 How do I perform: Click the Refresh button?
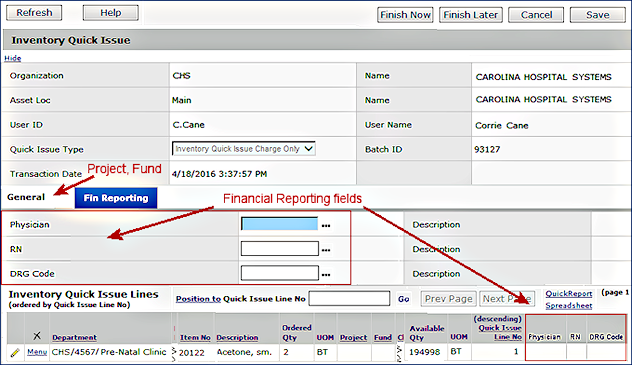34,13
